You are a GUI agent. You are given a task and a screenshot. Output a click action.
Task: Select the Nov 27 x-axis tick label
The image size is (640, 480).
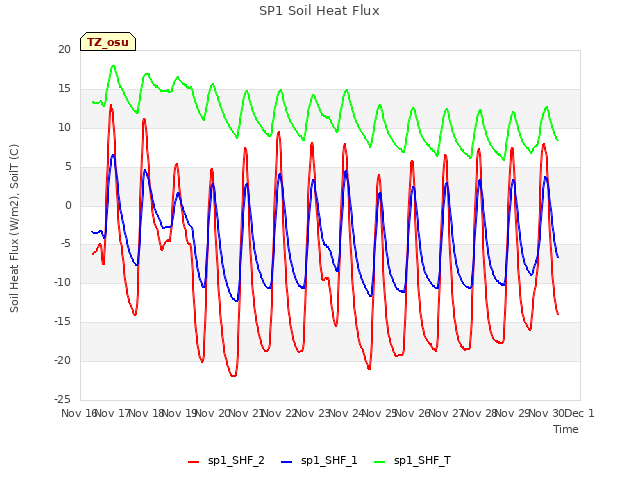coord(446,413)
